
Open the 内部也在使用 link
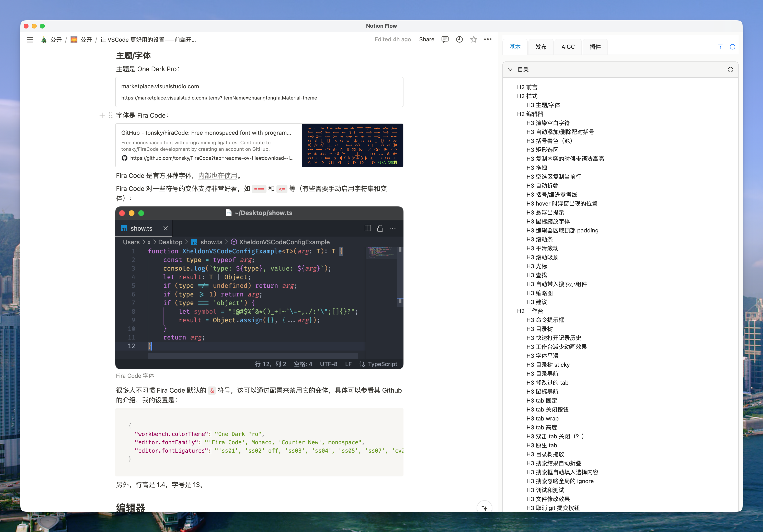[218, 175]
